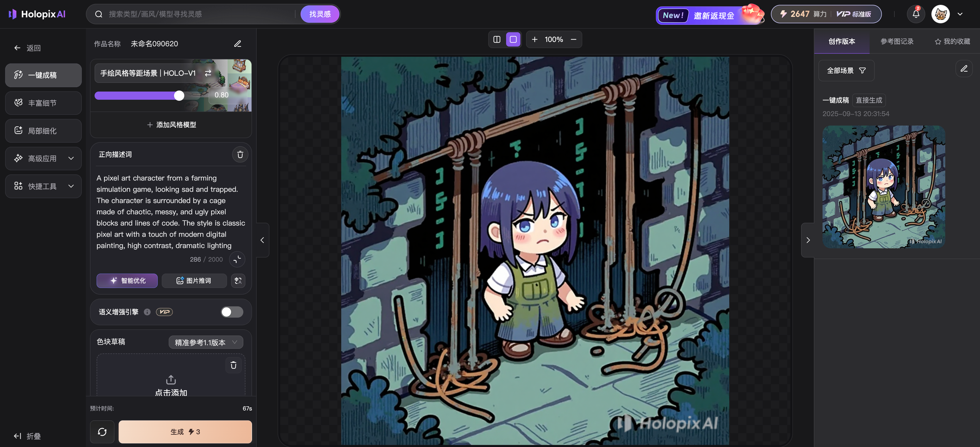Open the 精准参考1.1版本 dropdown
This screenshot has width=980, height=447.
coord(206,342)
